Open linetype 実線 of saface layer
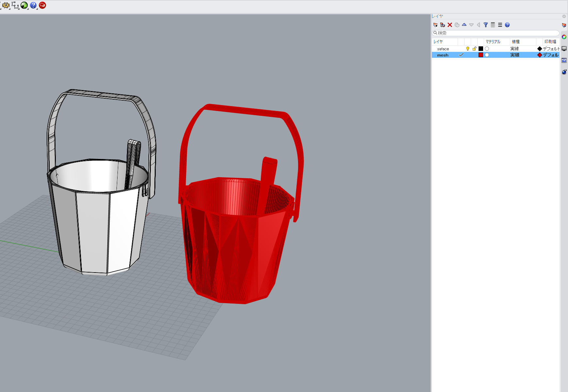This screenshot has width=568, height=392. coord(515,49)
